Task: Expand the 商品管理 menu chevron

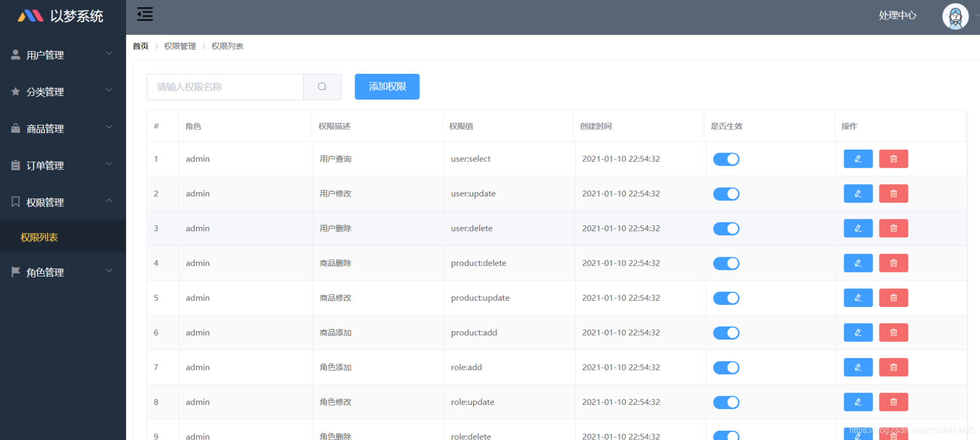Action: click(x=109, y=127)
